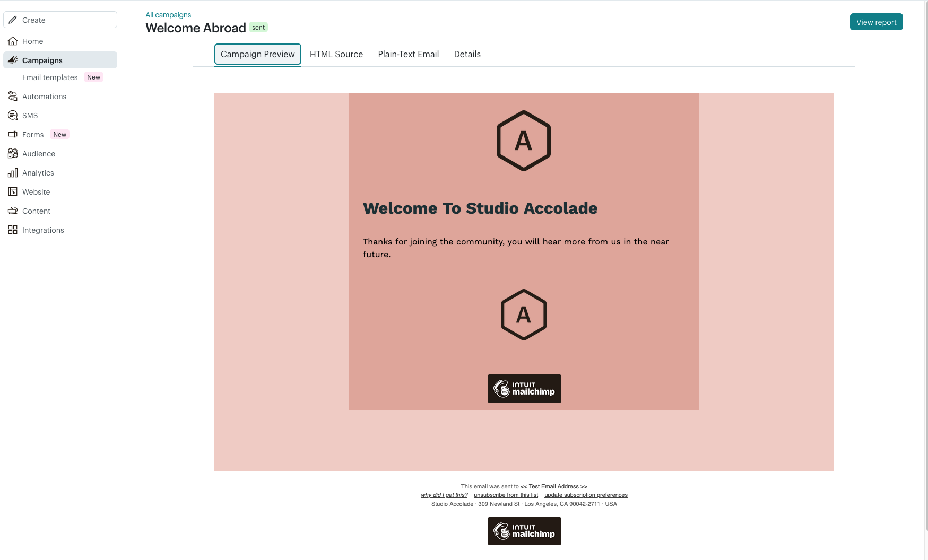Screen dimensions: 928x560
Task: Select the Campaigns megaphone icon
Action: pos(13,60)
